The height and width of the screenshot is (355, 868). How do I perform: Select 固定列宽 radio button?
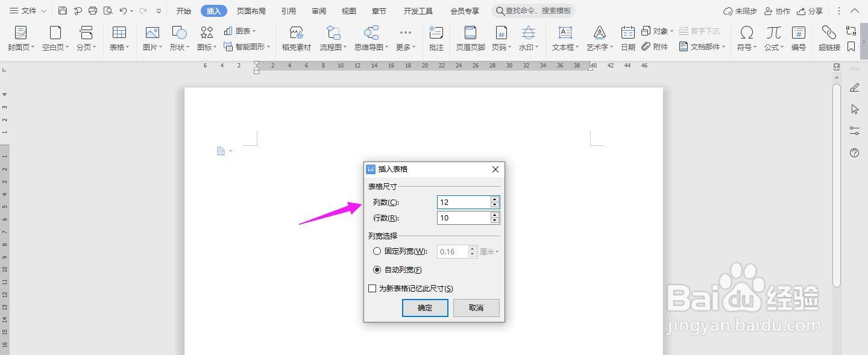point(377,251)
